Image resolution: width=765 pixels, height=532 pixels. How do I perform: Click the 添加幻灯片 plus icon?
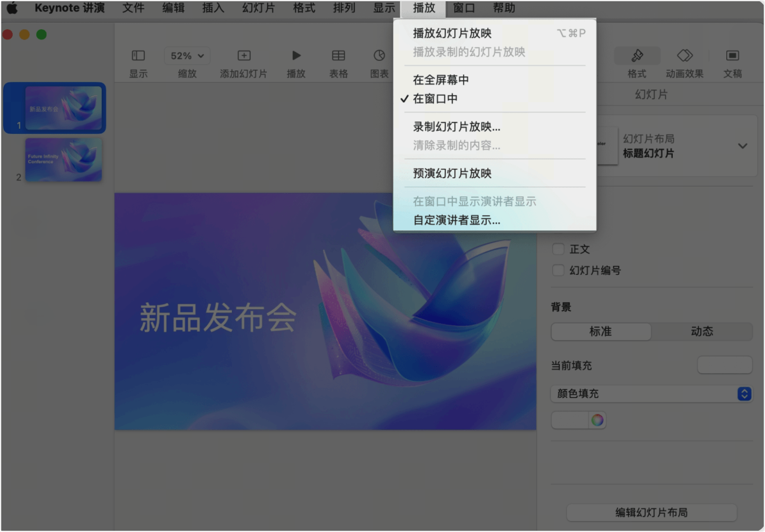243,56
